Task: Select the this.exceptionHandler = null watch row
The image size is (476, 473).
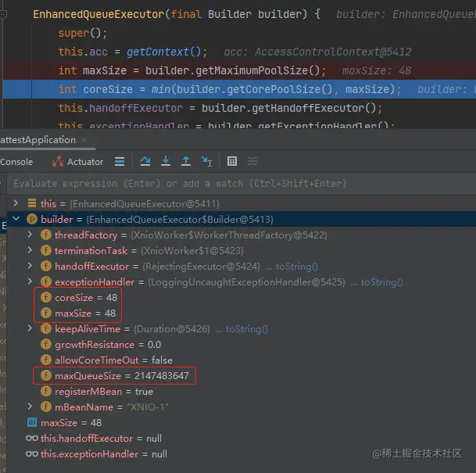Action: [x=241, y=454]
